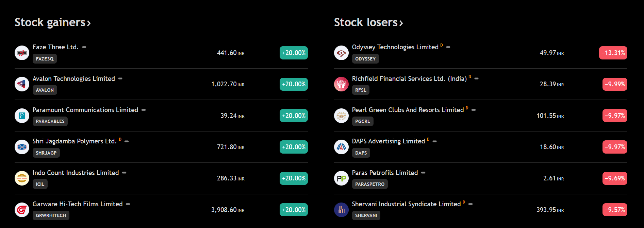
Task: Click the DAPS Advertising logo icon
Action: (x=341, y=147)
